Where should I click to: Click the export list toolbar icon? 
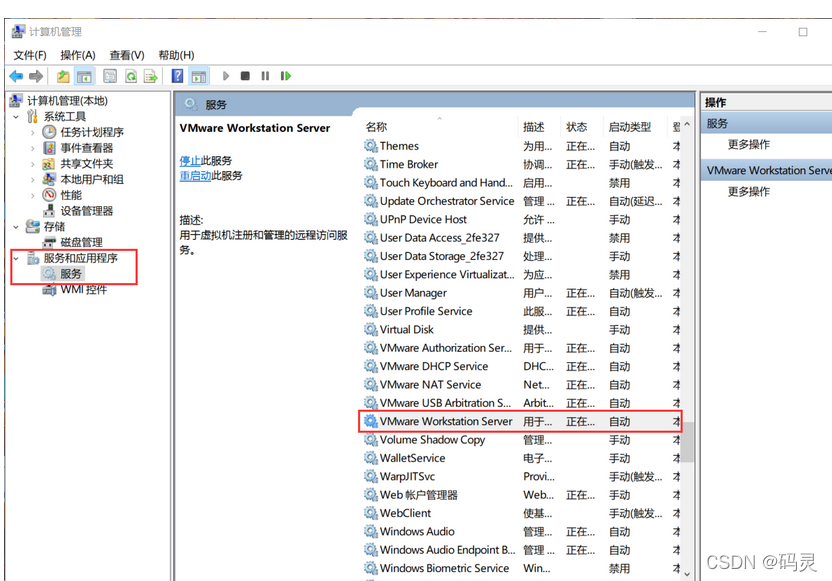click(153, 76)
